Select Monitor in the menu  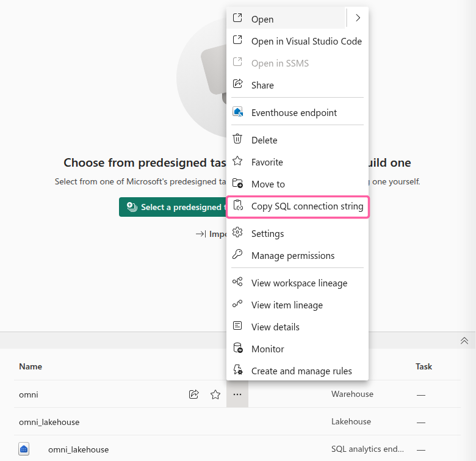tap(298, 349)
